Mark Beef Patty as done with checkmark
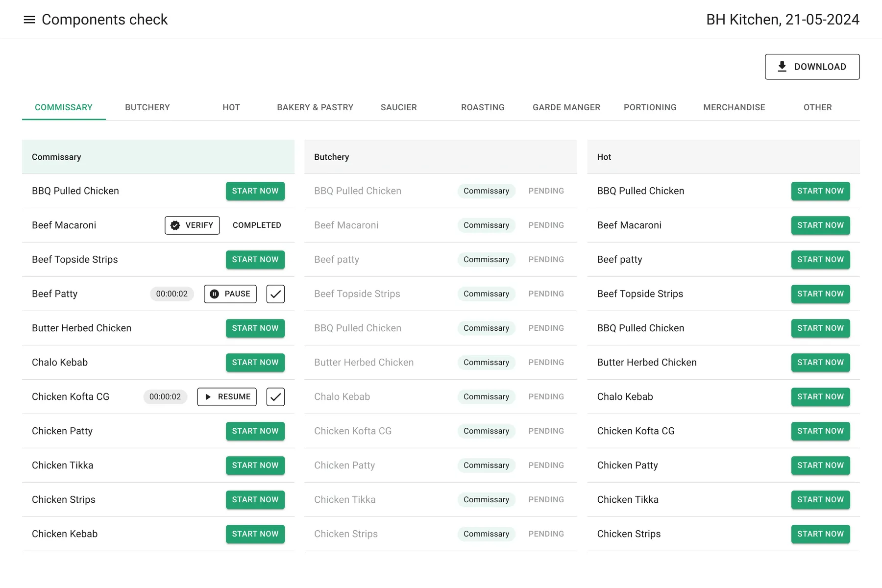 [x=275, y=294]
